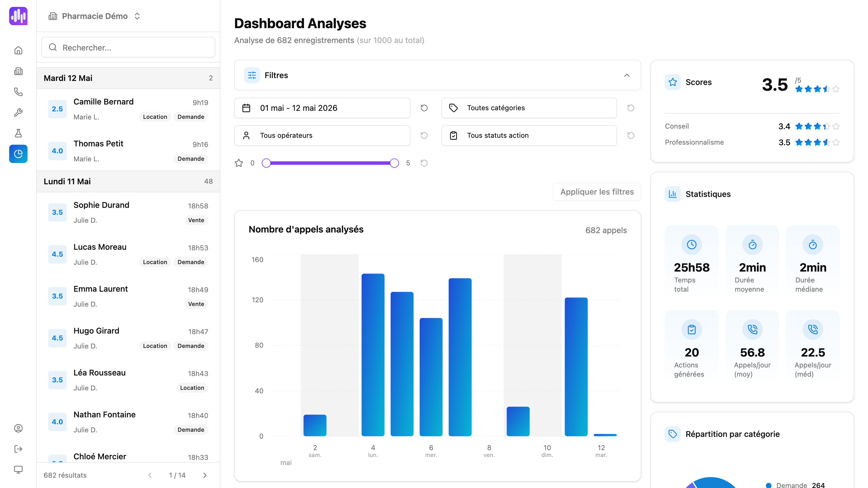Open the building sidebar icon

coord(18,71)
